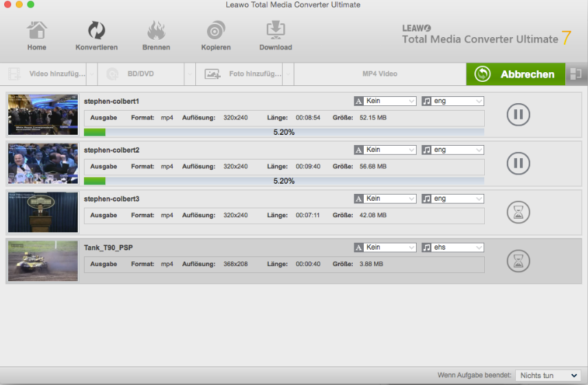Click the stephen-colbert2 file name
Viewport: 588px width, 385px height.
pos(111,150)
